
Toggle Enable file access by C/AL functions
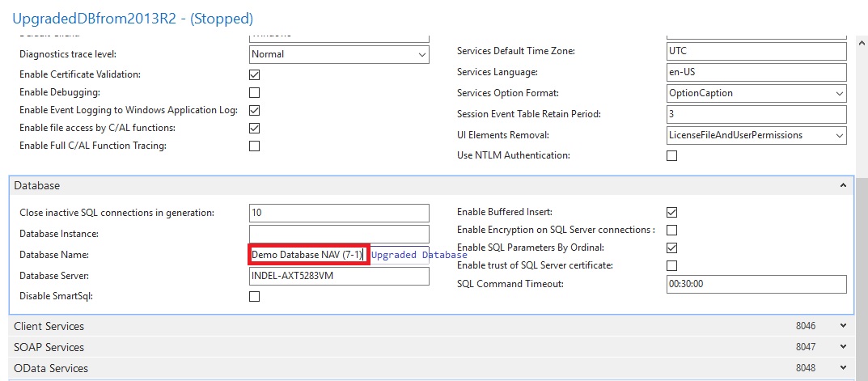click(x=255, y=128)
